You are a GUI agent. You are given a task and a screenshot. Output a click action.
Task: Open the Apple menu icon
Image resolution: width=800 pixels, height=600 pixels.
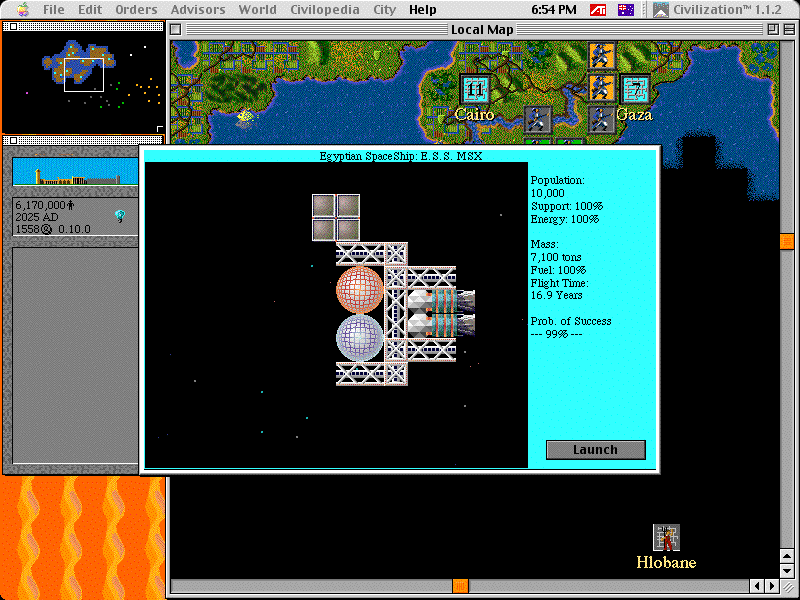23,9
